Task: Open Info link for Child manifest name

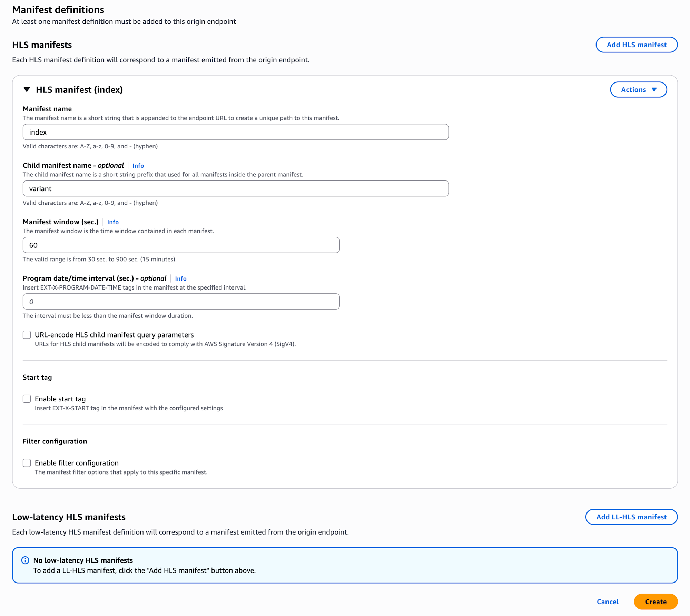Action: [138, 166]
